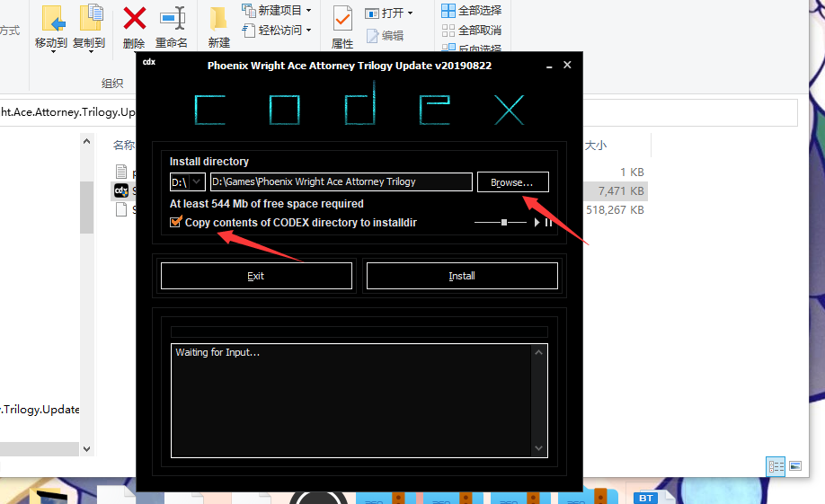Viewport: 825px width, 504px height.
Task: Click the cdx icon in installer title bar
Action: (149, 62)
